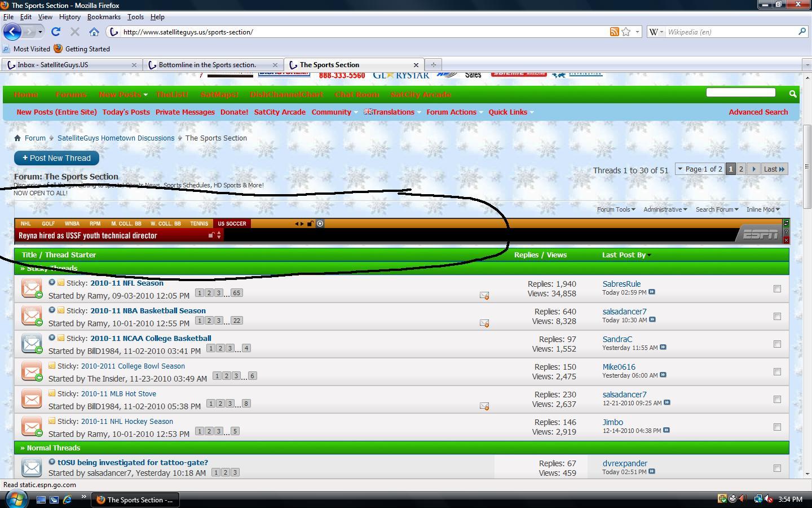Image resolution: width=812 pixels, height=508 pixels.
Task: Open the Translations dropdown
Action: [392, 112]
